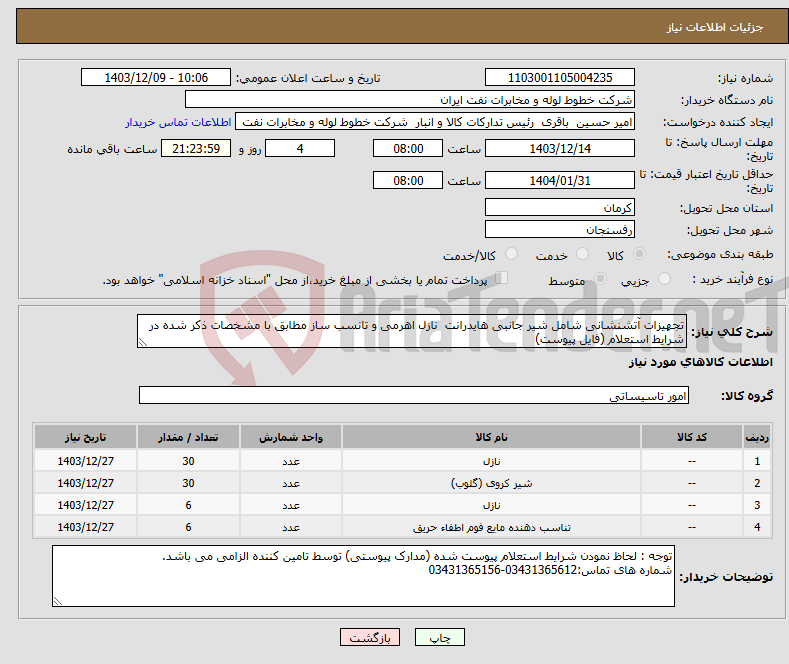Click the response deadline time field 08:00
Viewport: 789px width, 664px height.
408,149
